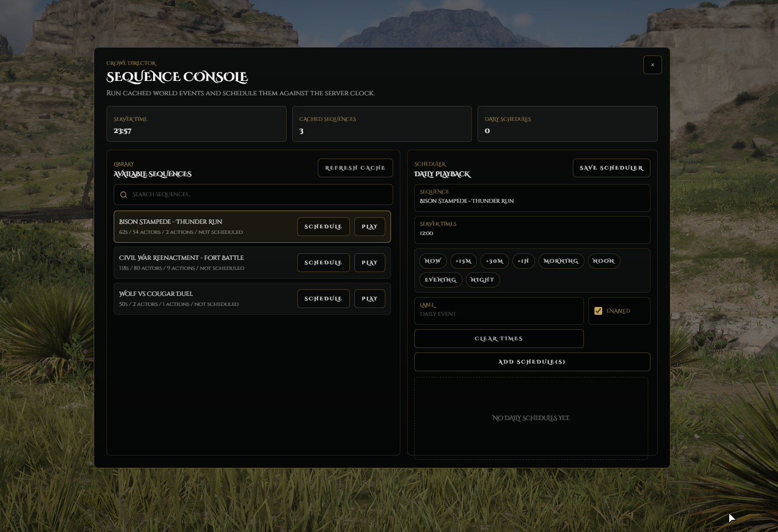Play Bison Stampede - Thunder Run sequence
The width and height of the screenshot is (778, 532).
click(369, 227)
